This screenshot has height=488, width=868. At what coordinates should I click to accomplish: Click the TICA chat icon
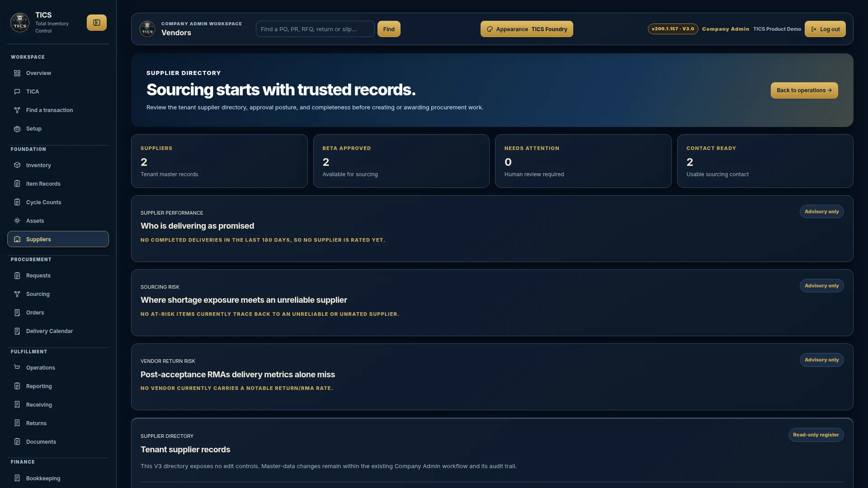pyautogui.click(x=17, y=92)
